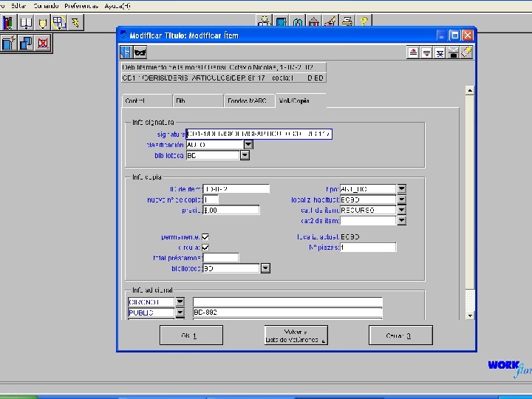This screenshot has width=532, height=399.
Task: Click the printer icon in top toolbar
Action: 347,21
